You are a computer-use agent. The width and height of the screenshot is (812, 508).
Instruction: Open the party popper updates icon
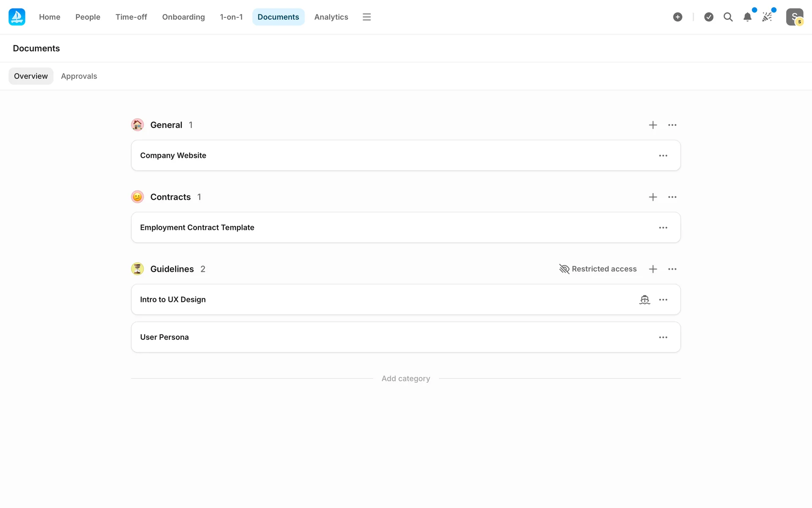click(767, 17)
